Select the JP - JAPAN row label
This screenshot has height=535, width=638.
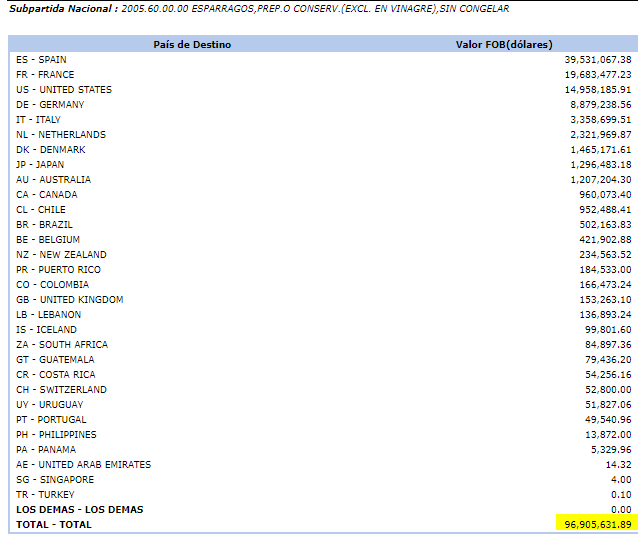40,165
